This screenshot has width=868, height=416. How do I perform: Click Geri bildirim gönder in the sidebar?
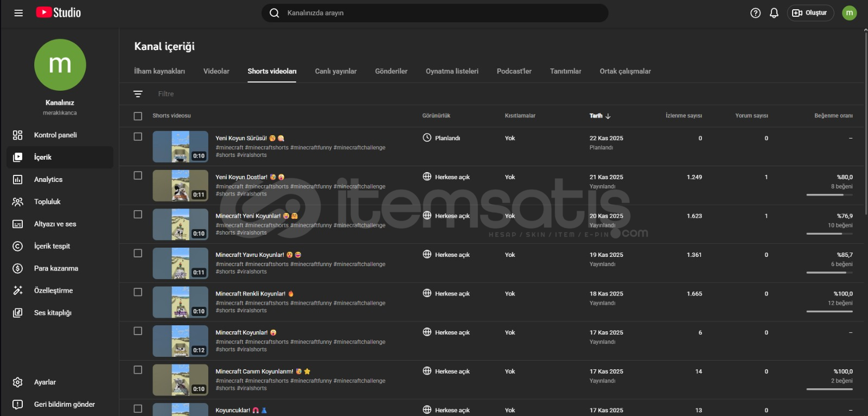click(x=64, y=405)
